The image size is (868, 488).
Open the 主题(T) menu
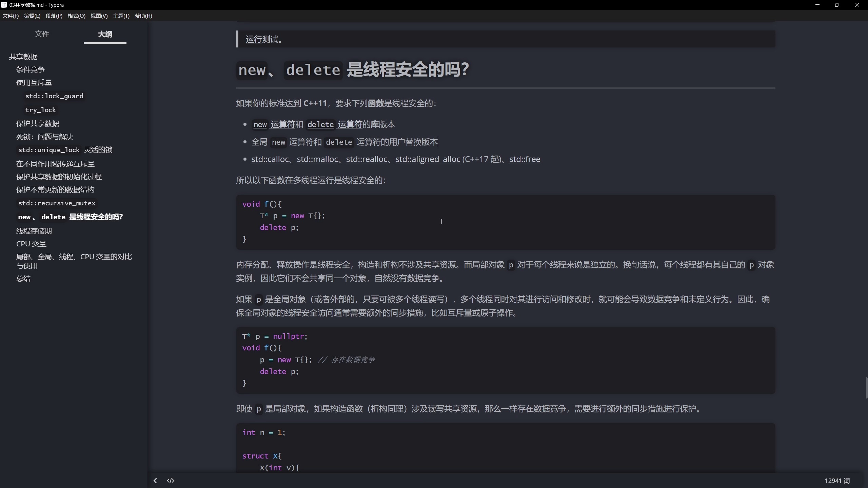[121, 16]
